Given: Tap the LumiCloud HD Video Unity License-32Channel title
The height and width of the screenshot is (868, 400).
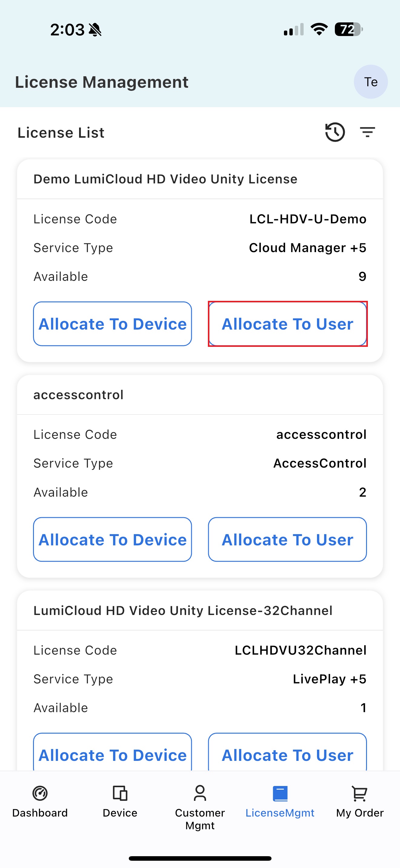Looking at the screenshot, I should click(x=183, y=610).
